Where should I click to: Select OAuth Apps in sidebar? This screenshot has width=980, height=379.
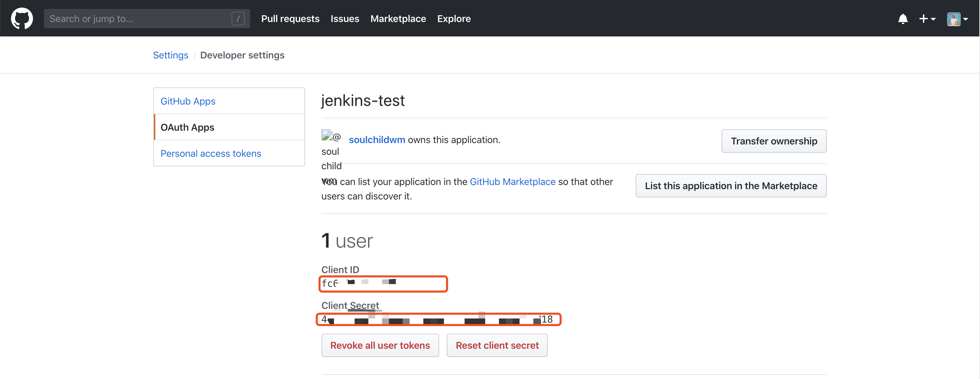click(x=229, y=127)
